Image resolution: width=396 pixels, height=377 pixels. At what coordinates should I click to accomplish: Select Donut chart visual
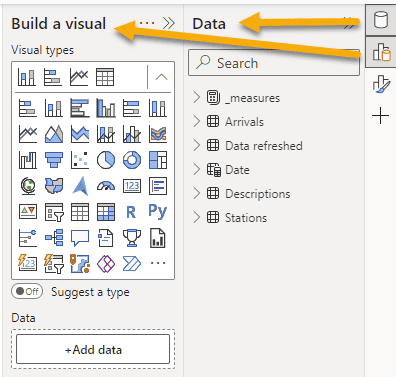132,160
